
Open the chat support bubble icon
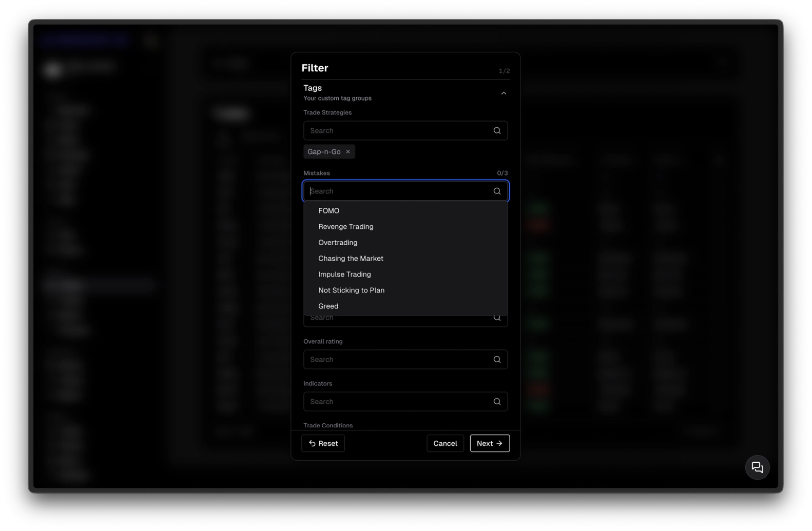[757, 467]
